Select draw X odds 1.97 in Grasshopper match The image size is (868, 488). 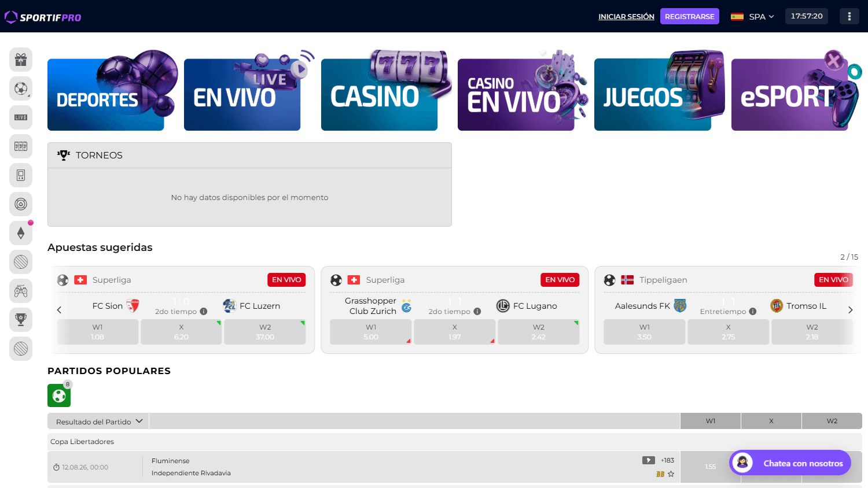(x=455, y=332)
